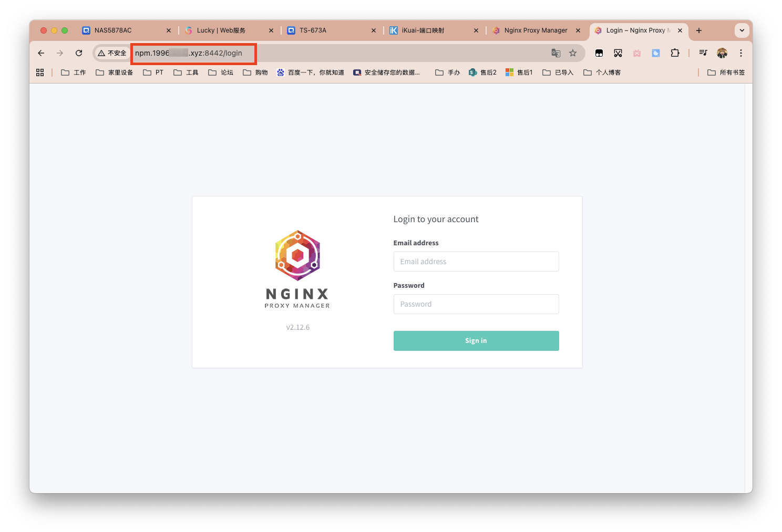Open the Extensions puzzle icon
This screenshot has width=782, height=532.
[x=675, y=53]
